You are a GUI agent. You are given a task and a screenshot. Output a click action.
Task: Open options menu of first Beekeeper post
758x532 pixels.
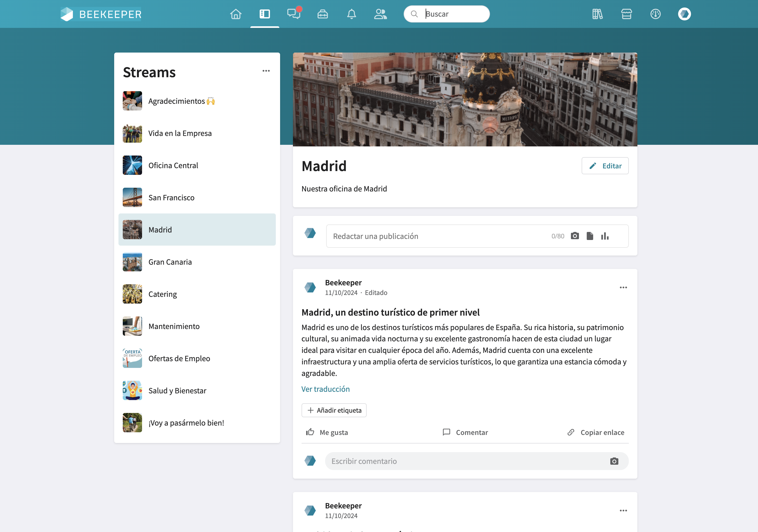click(623, 287)
